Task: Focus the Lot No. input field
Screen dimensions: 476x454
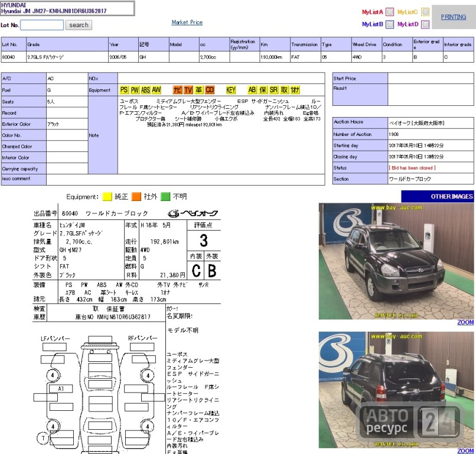Action: [x=42, y=25]
